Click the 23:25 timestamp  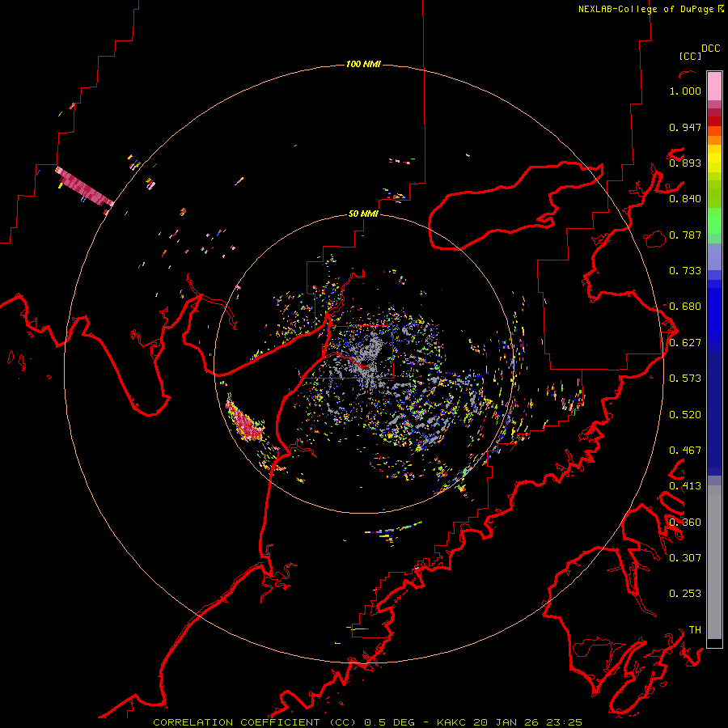click(565, 722)
